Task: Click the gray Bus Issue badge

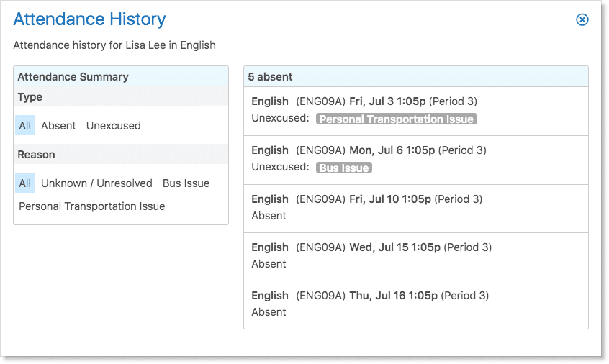Action: click(x=344, y=168)
